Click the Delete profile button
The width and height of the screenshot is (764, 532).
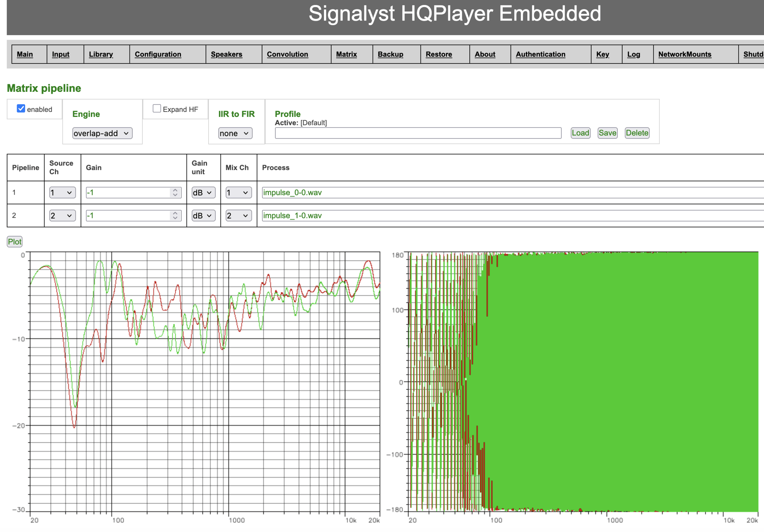point(637,133)
